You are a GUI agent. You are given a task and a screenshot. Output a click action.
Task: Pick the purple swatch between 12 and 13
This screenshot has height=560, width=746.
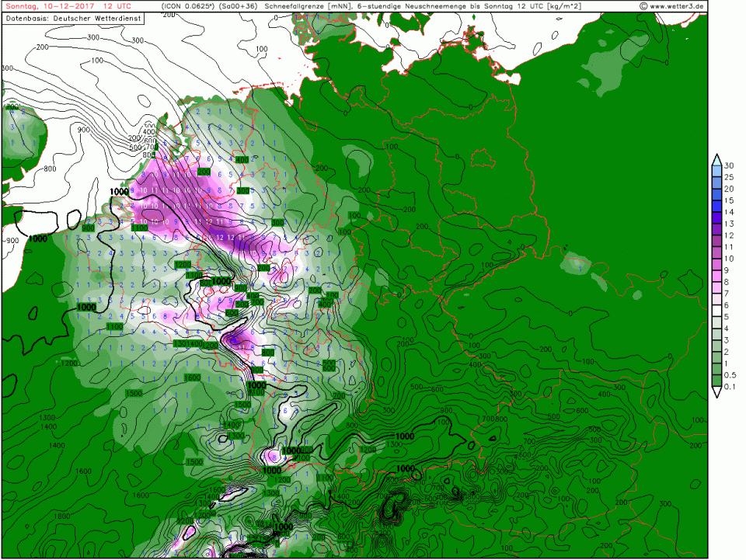coord(716,229)
